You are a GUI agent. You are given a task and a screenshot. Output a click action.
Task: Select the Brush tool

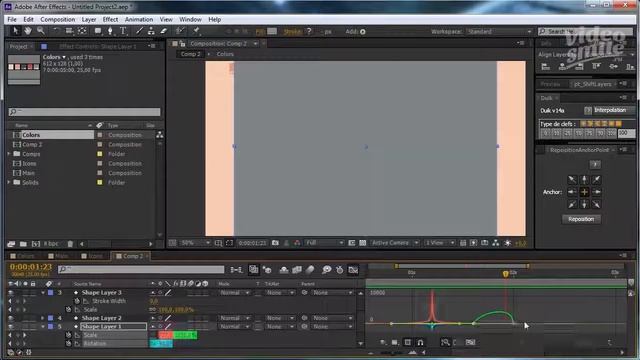click(x=139, y=31)
